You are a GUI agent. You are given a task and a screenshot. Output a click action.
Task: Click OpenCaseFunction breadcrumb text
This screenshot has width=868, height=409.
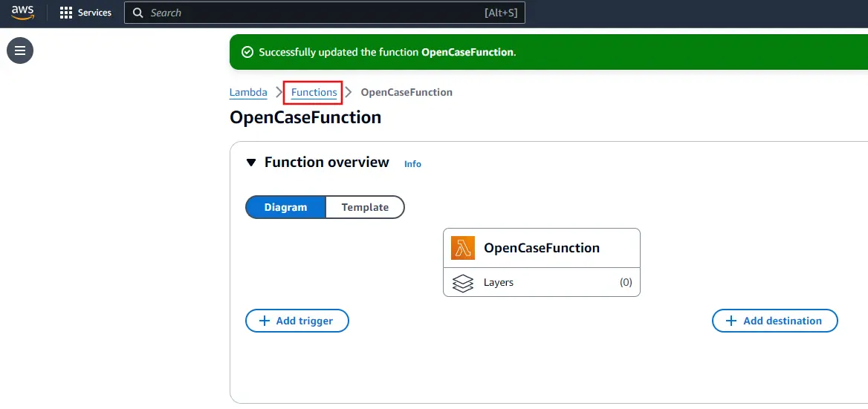click(407, 92)
